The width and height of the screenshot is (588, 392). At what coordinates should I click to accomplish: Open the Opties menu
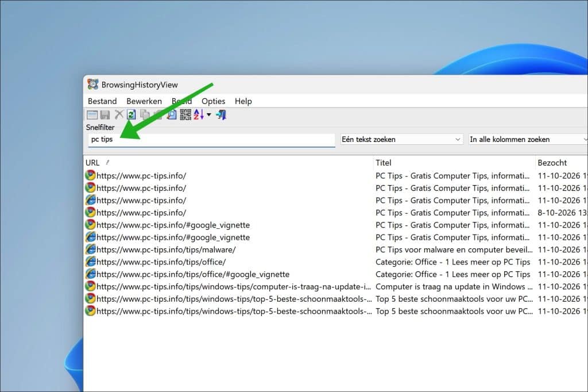[214, 101]
